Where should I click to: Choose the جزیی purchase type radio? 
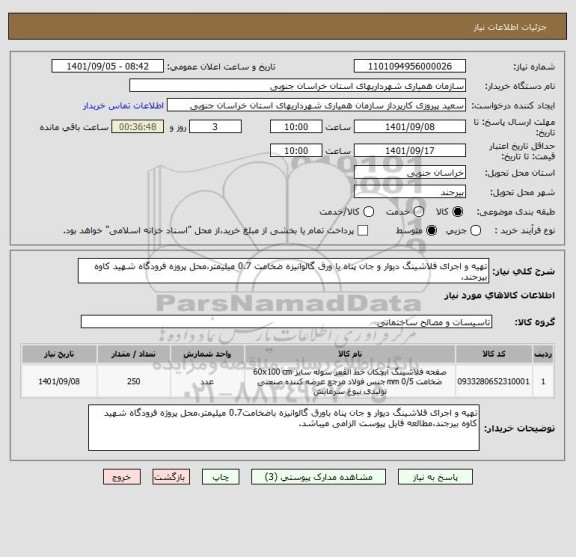pyautogui.click(x=476, y=231)
